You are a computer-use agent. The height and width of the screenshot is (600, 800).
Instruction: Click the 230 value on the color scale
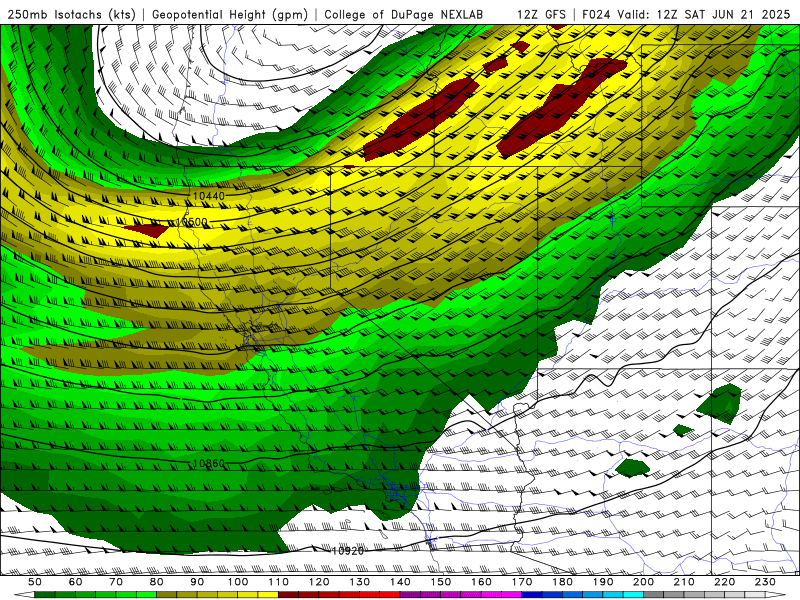coord(766,582)
